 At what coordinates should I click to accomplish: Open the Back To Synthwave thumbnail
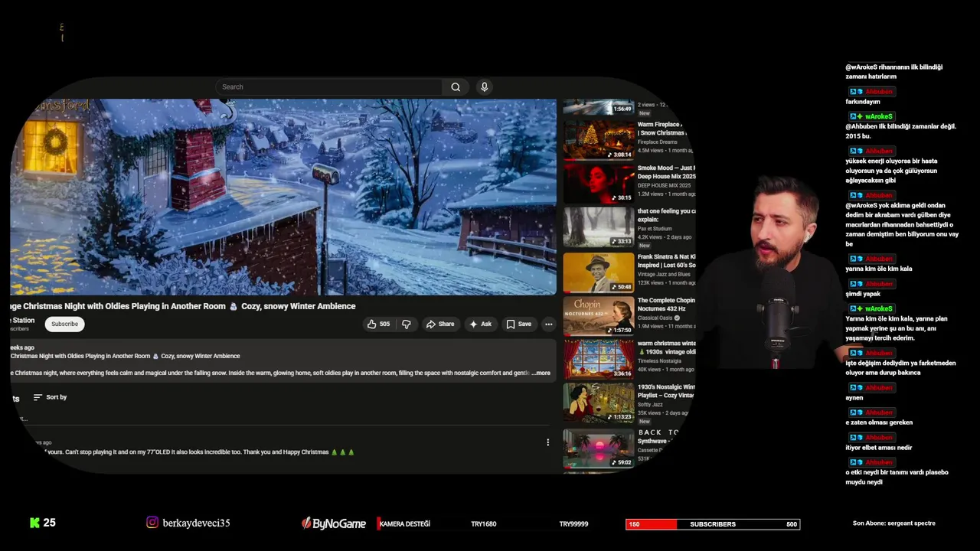pyautogui.click(x=599, y=448)
